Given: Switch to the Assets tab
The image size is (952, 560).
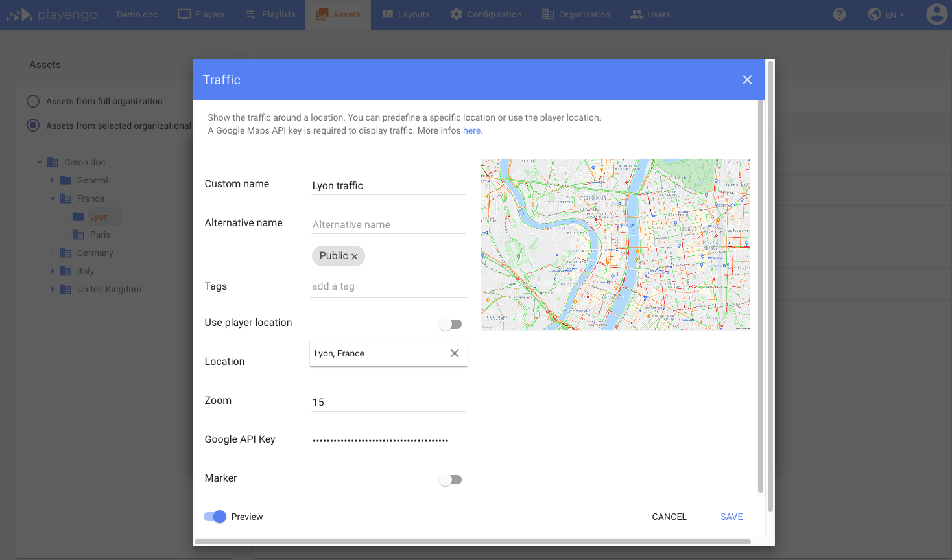Looking at the screenshot, I should point(337,14).
